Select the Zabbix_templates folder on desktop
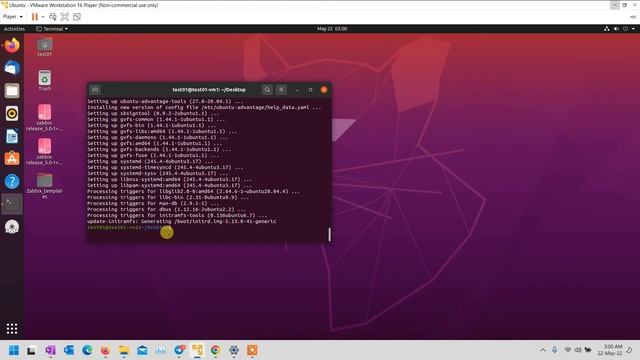Screen dimensions: 640x360 pyautogui.click(x=44, y=185)
